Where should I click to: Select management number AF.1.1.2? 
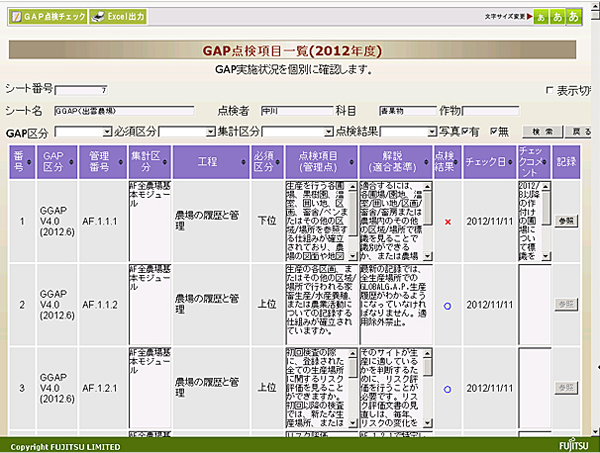[99, 305]
